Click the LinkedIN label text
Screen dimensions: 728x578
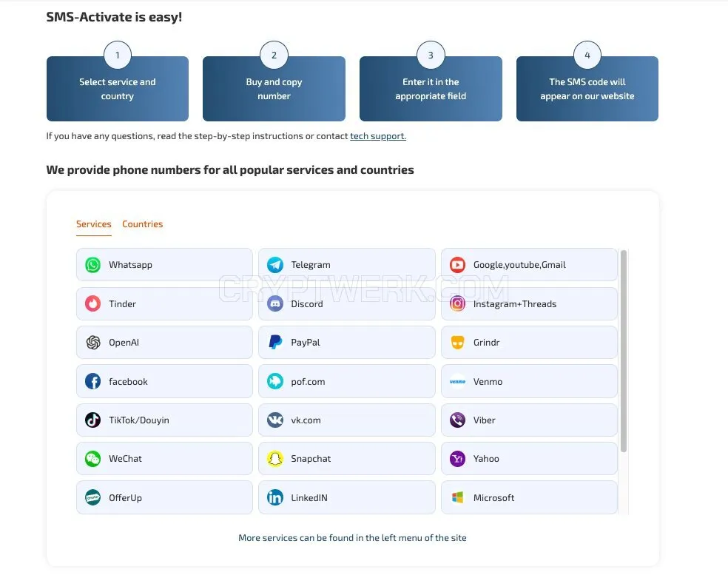coord(309,497)
